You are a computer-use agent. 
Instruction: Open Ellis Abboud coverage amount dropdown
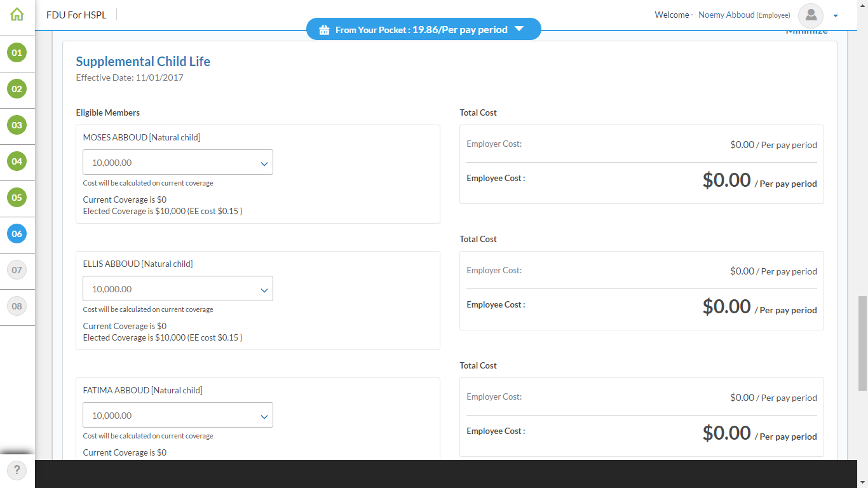coord(178,288)
